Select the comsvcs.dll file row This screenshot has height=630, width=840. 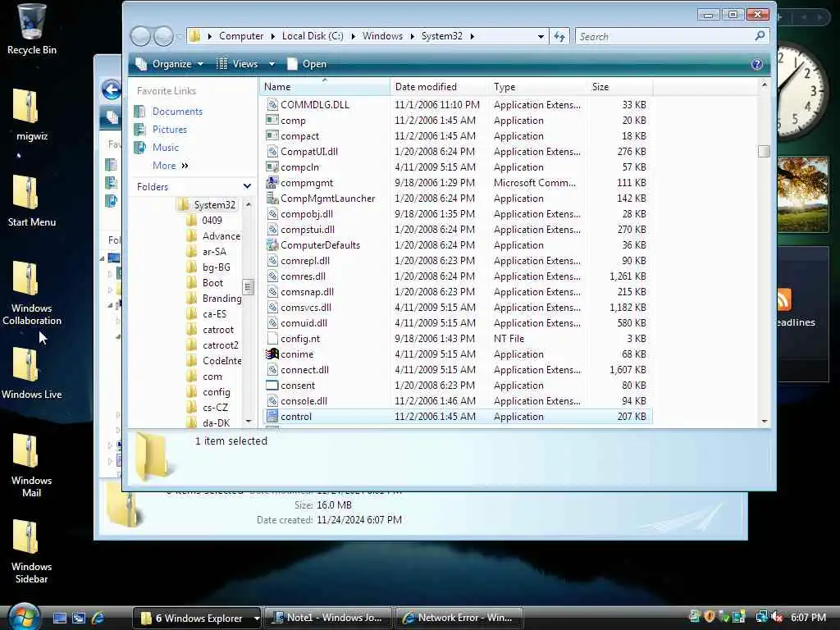[x=457, y=308]
